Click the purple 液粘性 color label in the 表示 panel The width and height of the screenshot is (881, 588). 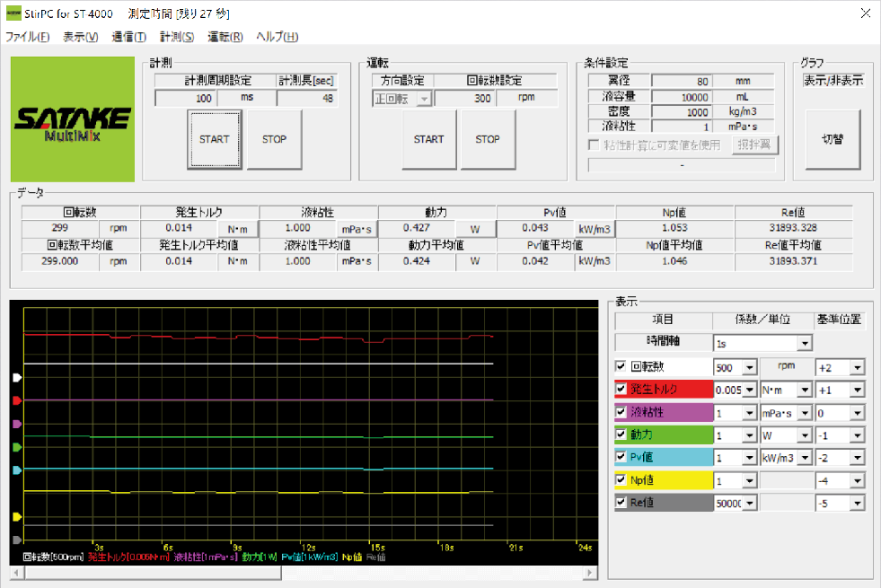point(665,412)
